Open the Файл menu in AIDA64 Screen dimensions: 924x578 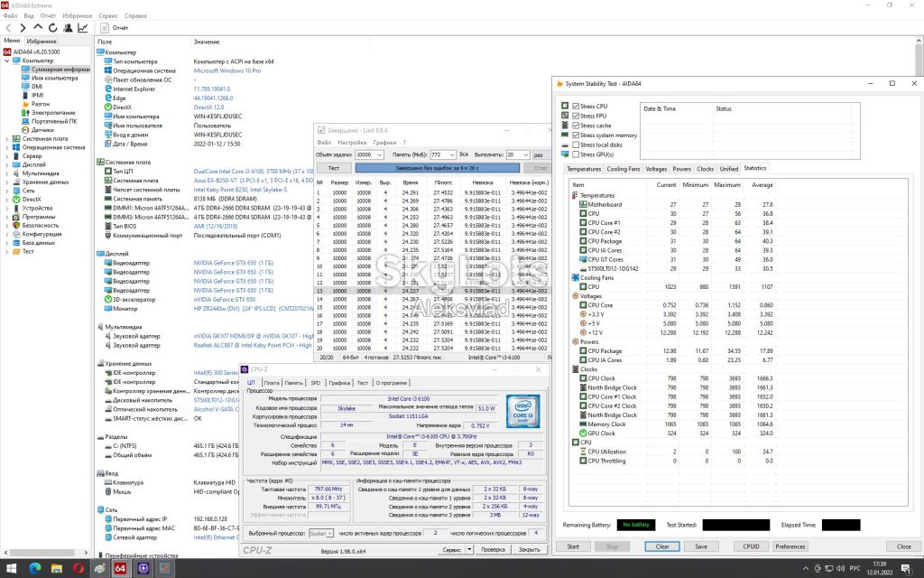click(9, 16)
